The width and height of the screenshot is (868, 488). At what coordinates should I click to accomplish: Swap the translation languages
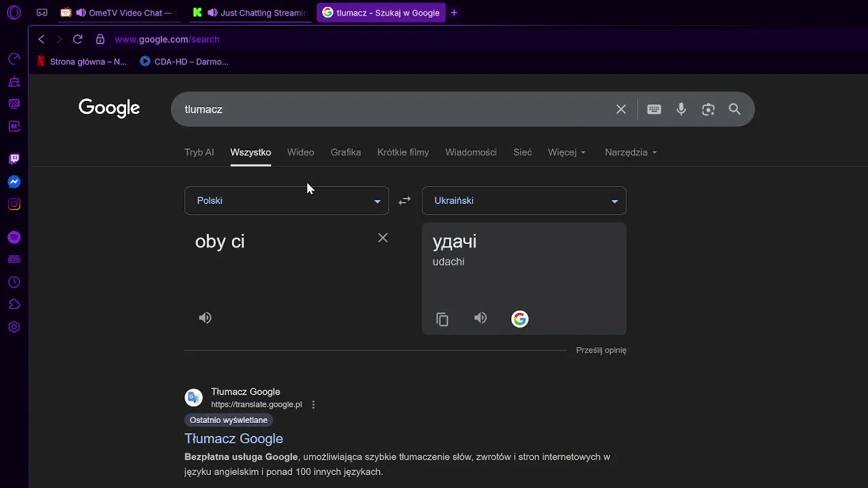point(405,201)
